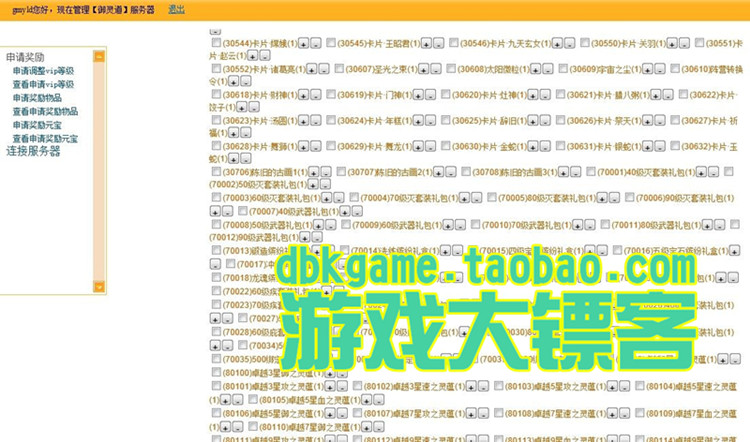Check item 30618 卡片-财神
The width and height of the screenshot is (750, 442).
(x=216, y=94)
